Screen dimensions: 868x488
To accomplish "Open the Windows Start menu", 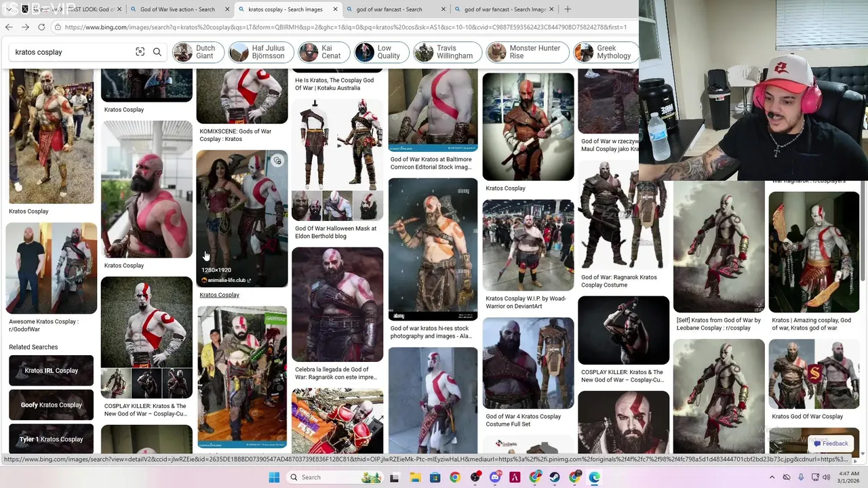I will pos(274,477).
